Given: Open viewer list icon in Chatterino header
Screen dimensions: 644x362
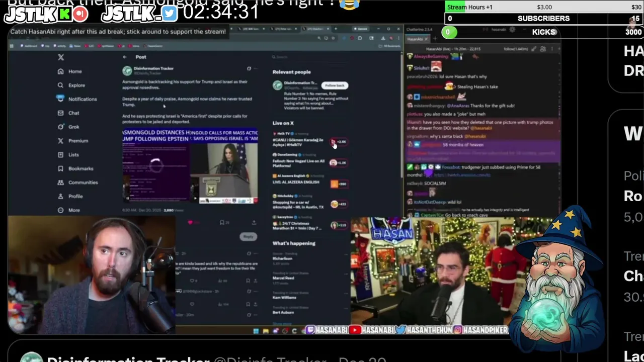Looking at the screenshot, I should (x=543, y=49).
